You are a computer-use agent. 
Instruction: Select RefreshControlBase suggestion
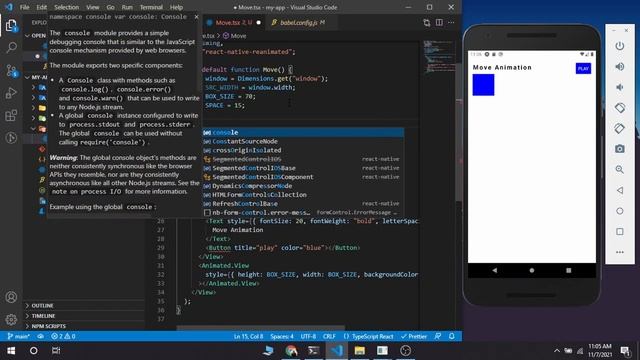(303, 204)
